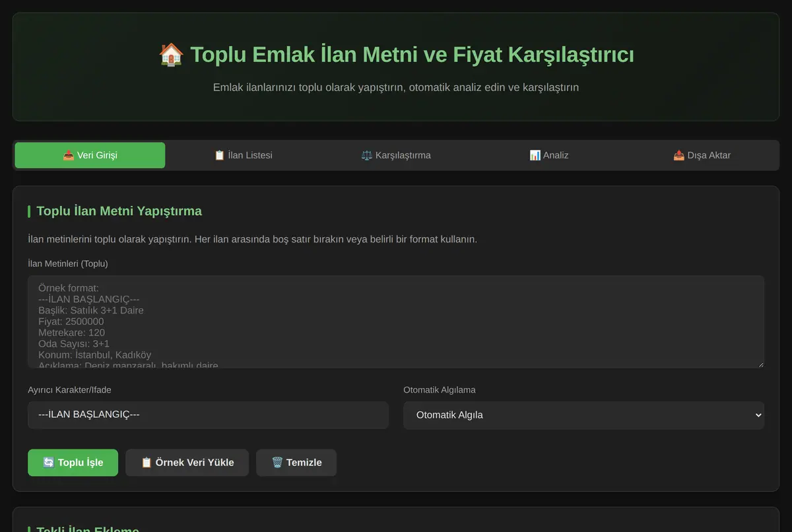Select the Dışa Aktar tab

click(702, 155)
